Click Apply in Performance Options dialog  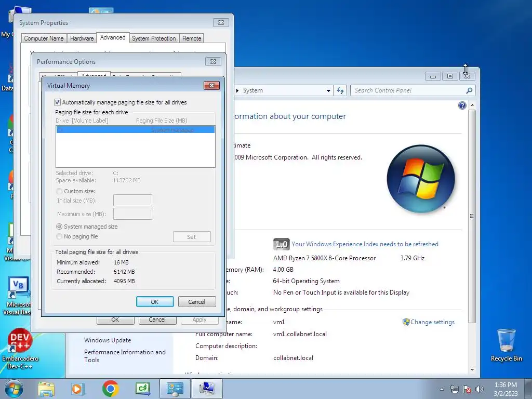[x=199, y=320]
